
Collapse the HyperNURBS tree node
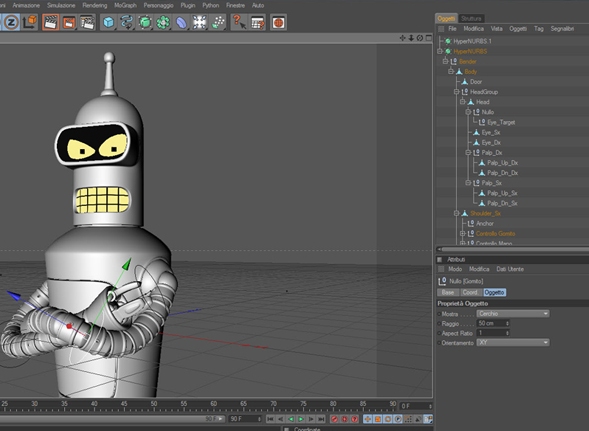440,51
